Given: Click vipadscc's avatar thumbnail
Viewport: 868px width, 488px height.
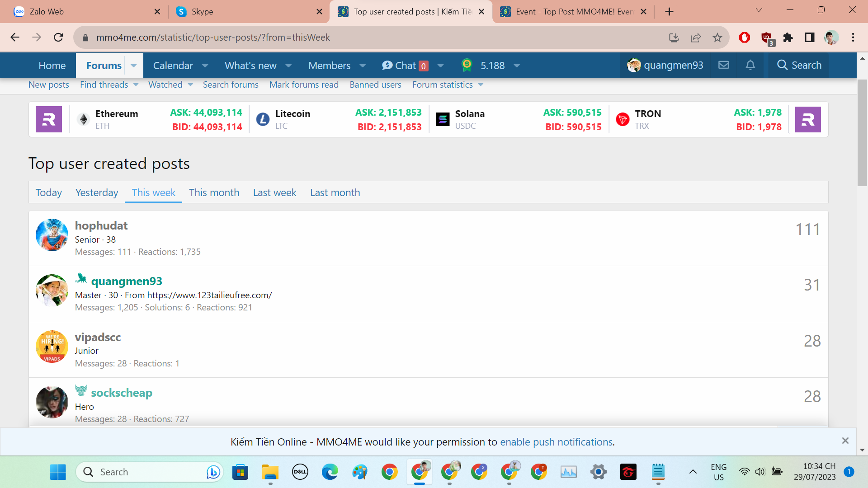Looking at the screenshot, I should (x=52, y=347).
